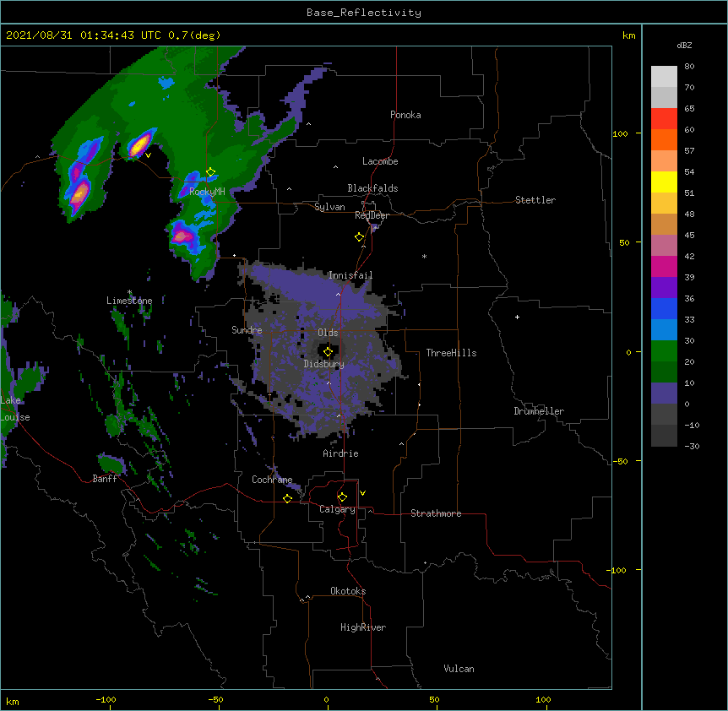Click the yellow marker above RockyMH
The width and height of the screenshot is (728, 711).
click(x=211, y=172)
